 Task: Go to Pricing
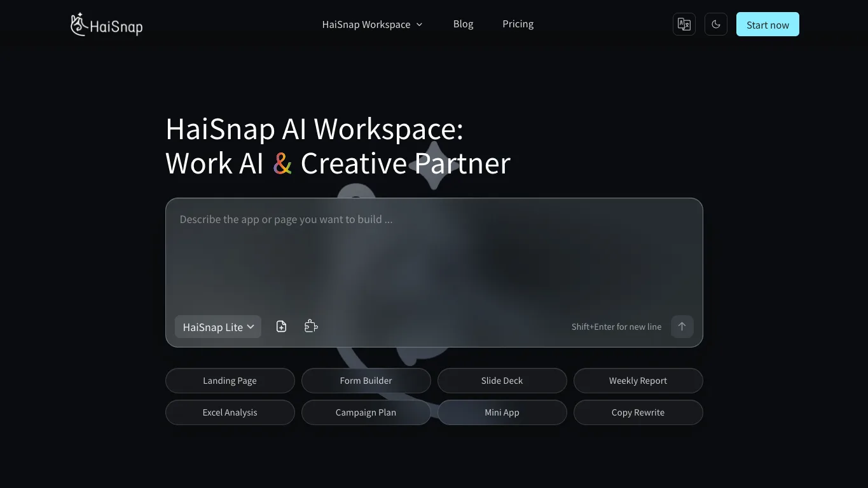click(518, 24)
